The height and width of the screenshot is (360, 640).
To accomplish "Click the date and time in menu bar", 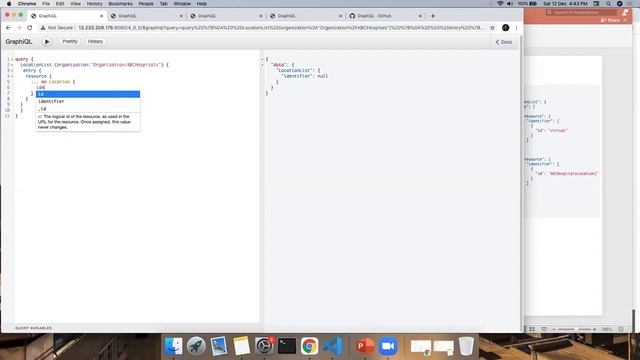I will [x=565, y=4].
